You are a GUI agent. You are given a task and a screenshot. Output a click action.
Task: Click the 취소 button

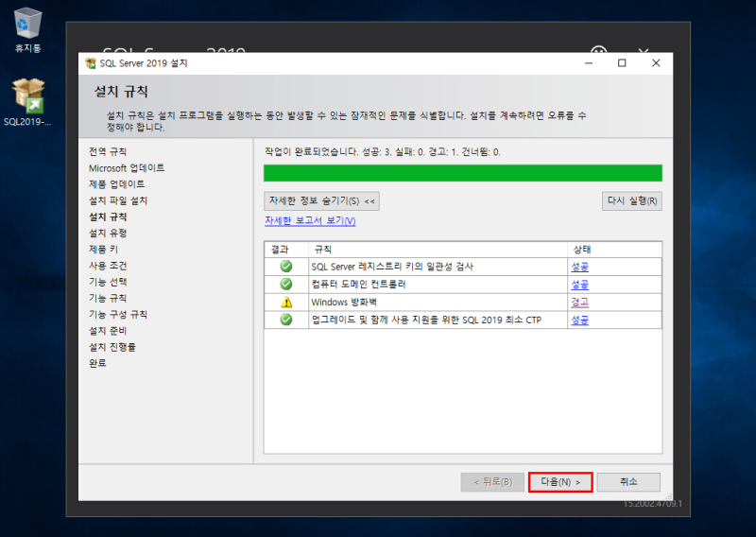pos(628,482)
